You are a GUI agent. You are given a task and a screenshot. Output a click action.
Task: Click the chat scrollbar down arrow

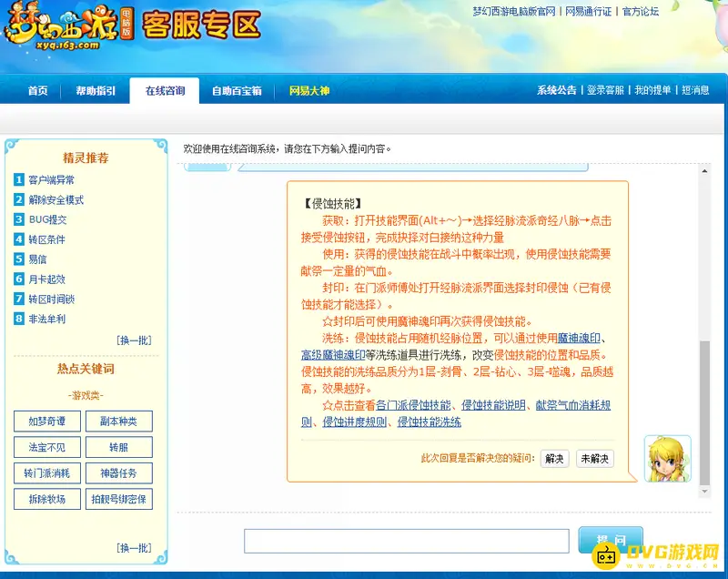coord(704,492)
